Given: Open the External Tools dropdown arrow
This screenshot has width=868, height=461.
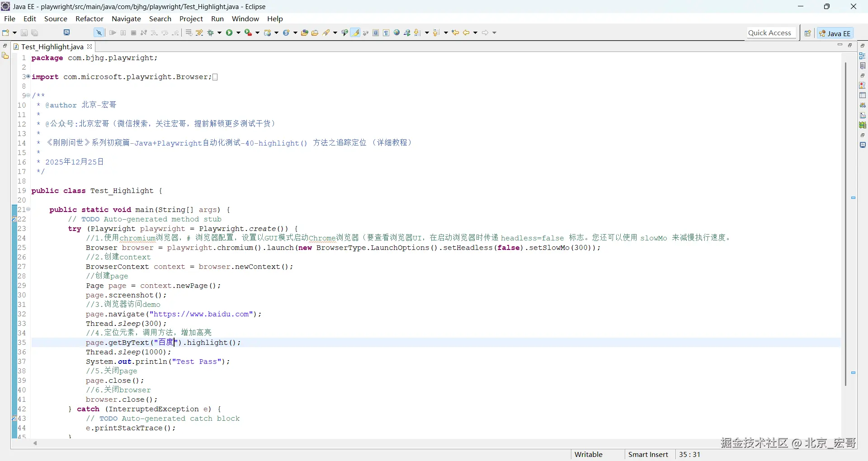Looking at the screenshot, I should click(x=258, y=33).
